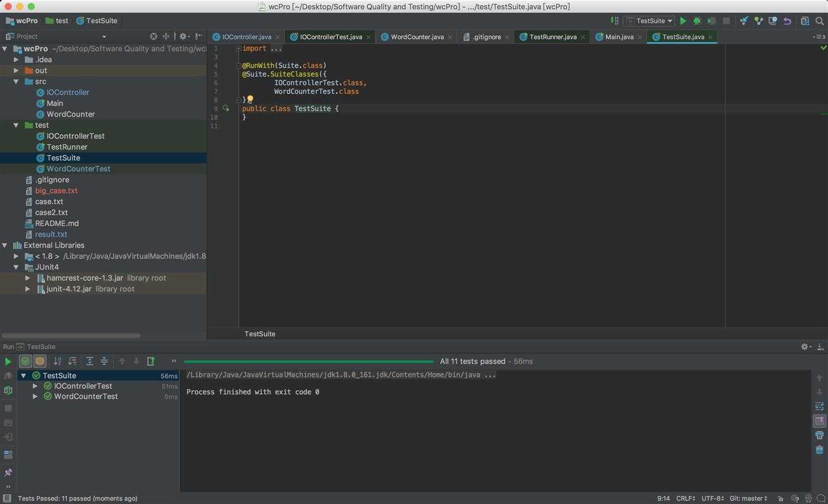Clear console with trash icon
Image resolution: width=828 pixels, height=504 pixels.
point(819,449)
